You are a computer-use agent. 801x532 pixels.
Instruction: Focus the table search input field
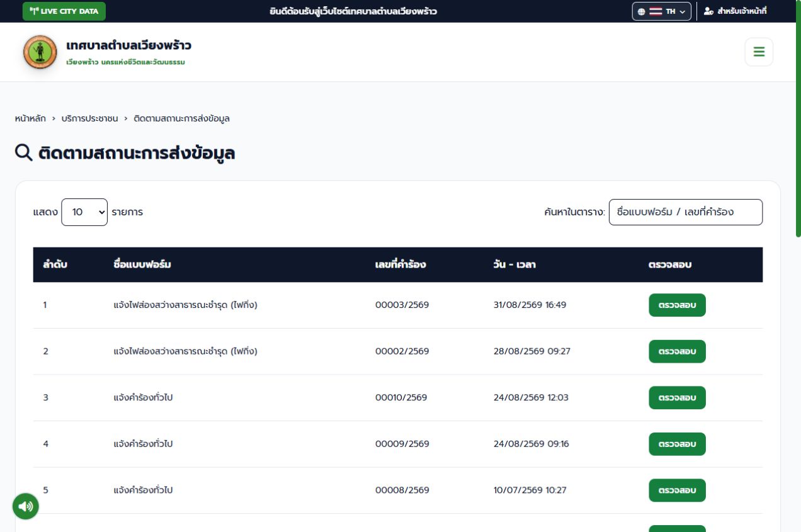click(x=685, y=212)
